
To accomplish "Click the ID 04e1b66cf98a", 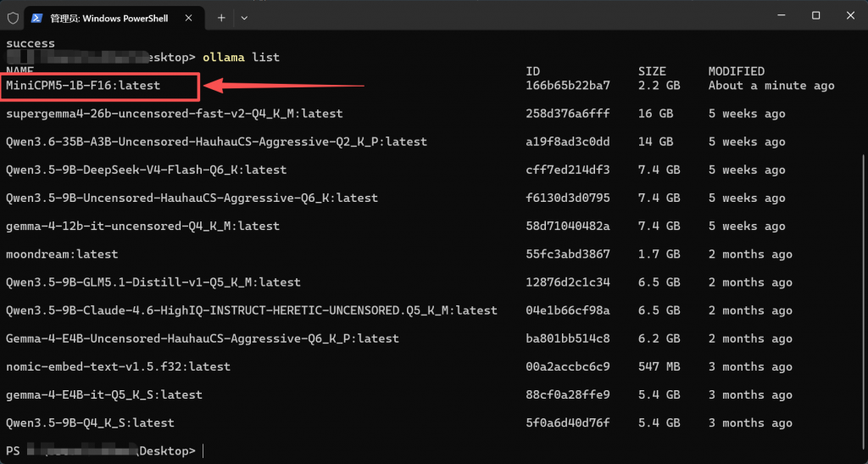I will 568,310.
